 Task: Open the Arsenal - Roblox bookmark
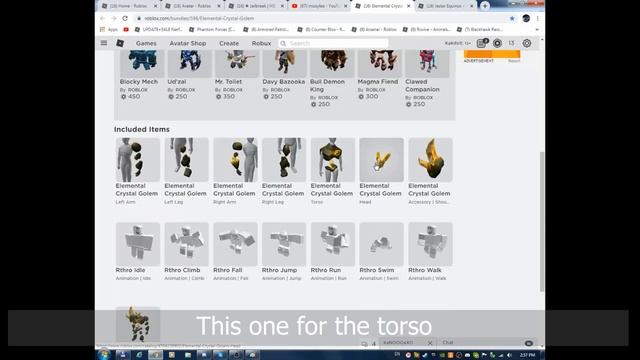pos(375,29)
